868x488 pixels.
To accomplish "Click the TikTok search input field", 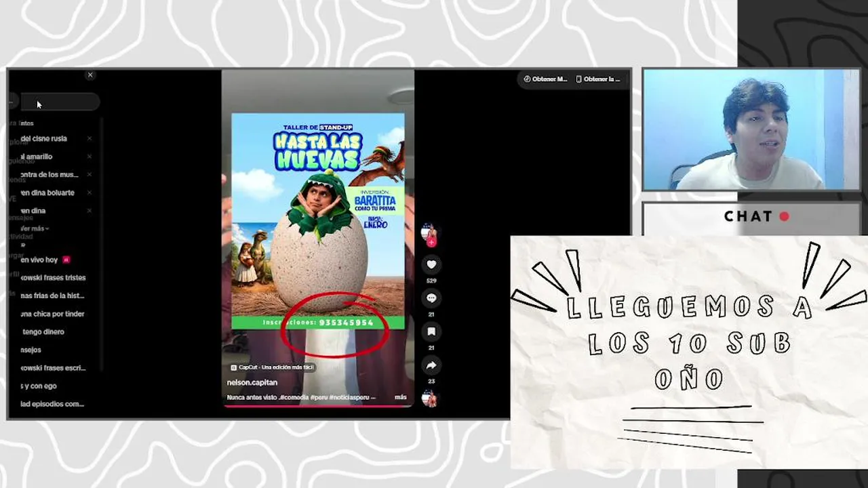I will (x=60, y=102).
